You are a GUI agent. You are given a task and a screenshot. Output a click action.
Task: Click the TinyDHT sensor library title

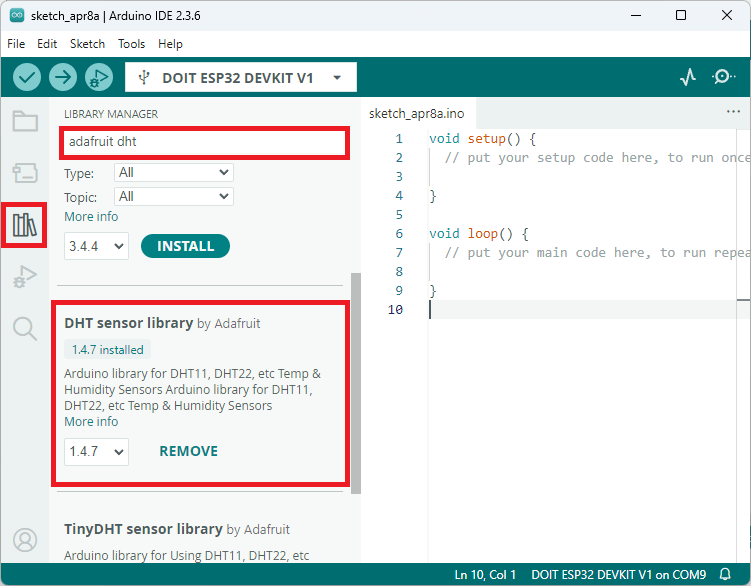click(x=143, y=529)
